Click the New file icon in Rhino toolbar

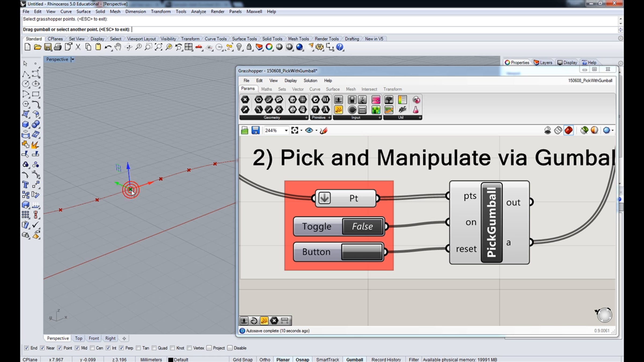point(27,47)
